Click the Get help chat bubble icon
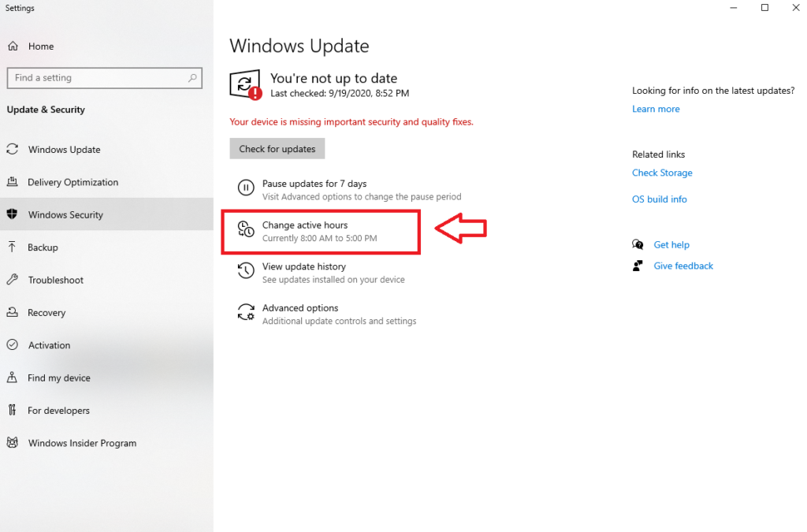This screenshot has height=532, width=807. pos(638,244)
